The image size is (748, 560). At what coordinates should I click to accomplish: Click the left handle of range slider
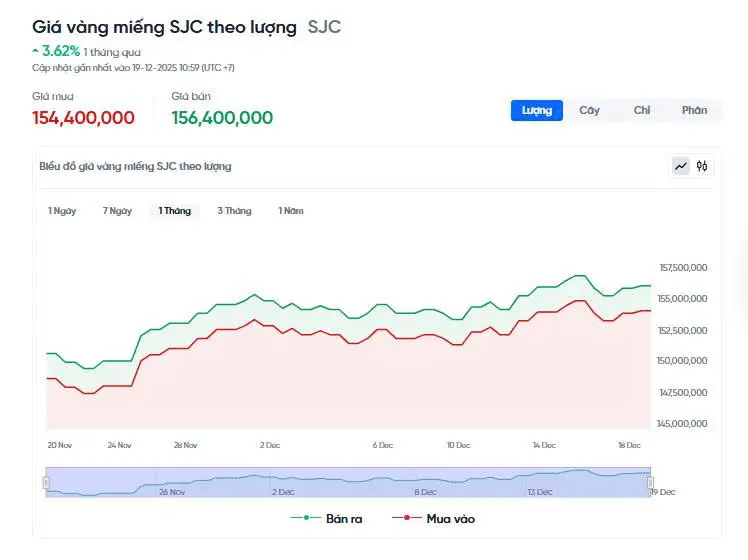tap(46, 482)
